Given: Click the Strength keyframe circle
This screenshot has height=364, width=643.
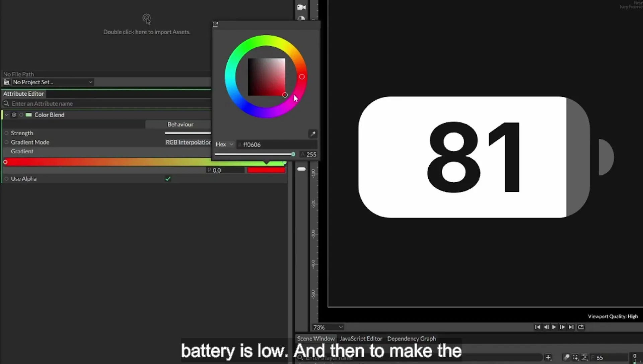Looking at the screenshot, I should tap(6, 133).
